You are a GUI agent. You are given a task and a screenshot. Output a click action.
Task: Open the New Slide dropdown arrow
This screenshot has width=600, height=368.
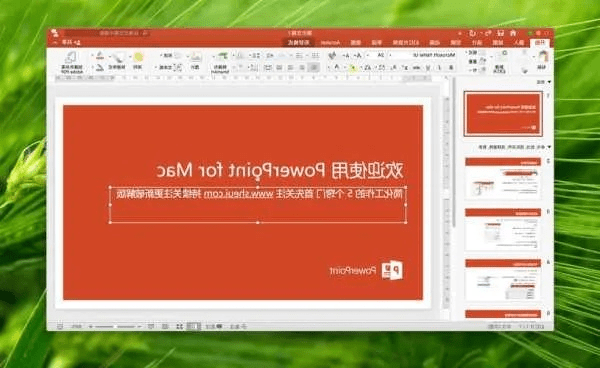(x=492, y=57)
